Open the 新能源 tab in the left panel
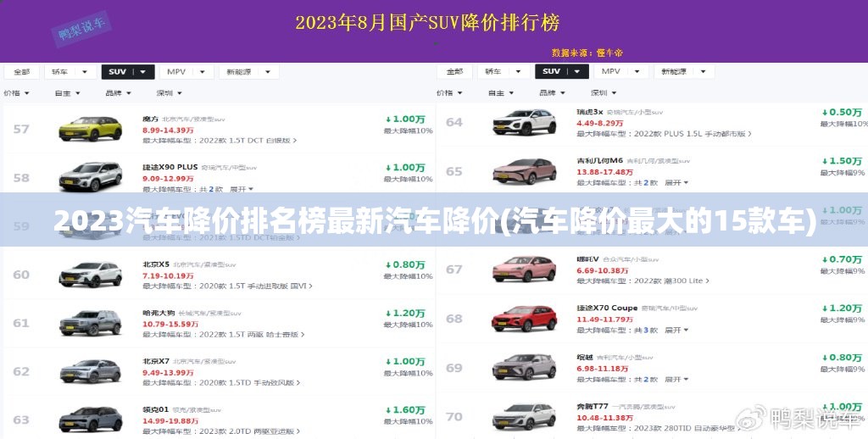 [248, 72]
